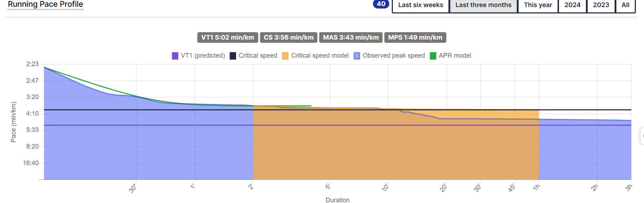The image size is (644, 203).
Task: Select the 2024 range tab
Action: tap(572, 5)
